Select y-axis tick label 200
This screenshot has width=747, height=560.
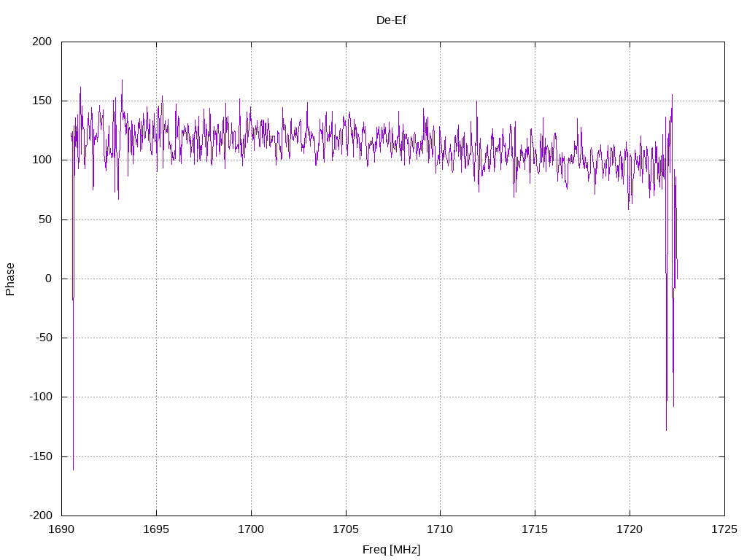coord(42,42)
